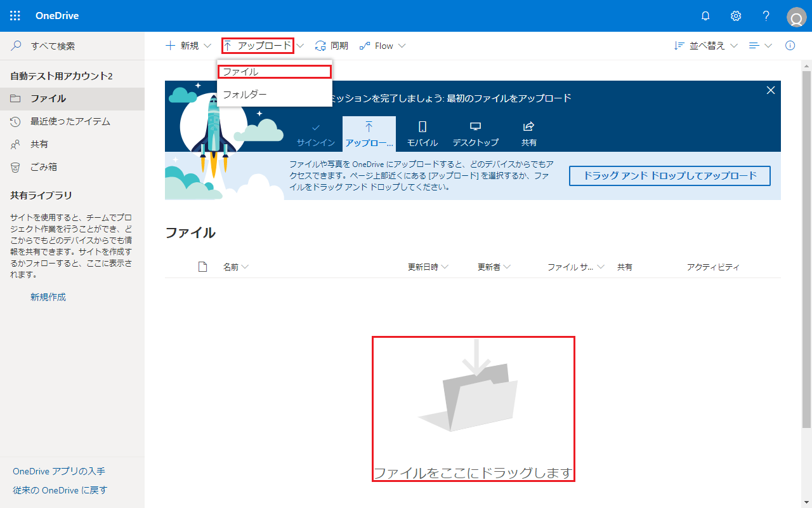Open the 更新日時 column dropdown
812x508 pixels.
(x=428, y=267)
